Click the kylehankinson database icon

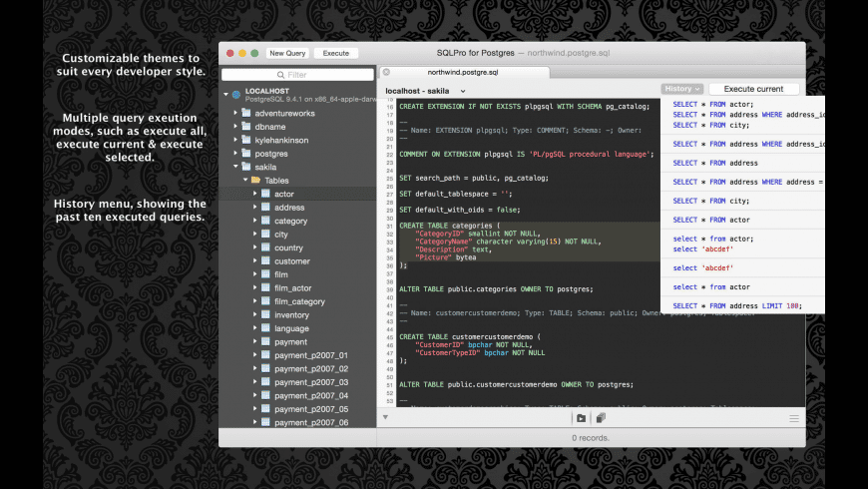coord(246,140)
